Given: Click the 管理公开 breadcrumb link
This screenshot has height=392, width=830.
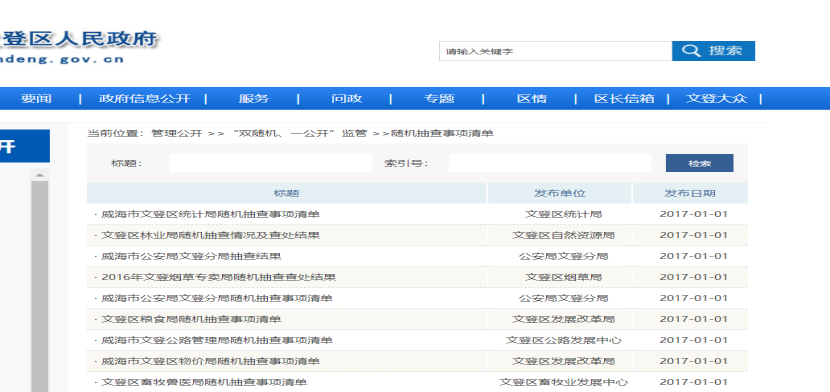Looking at the screenshot, I should point(177,133).
